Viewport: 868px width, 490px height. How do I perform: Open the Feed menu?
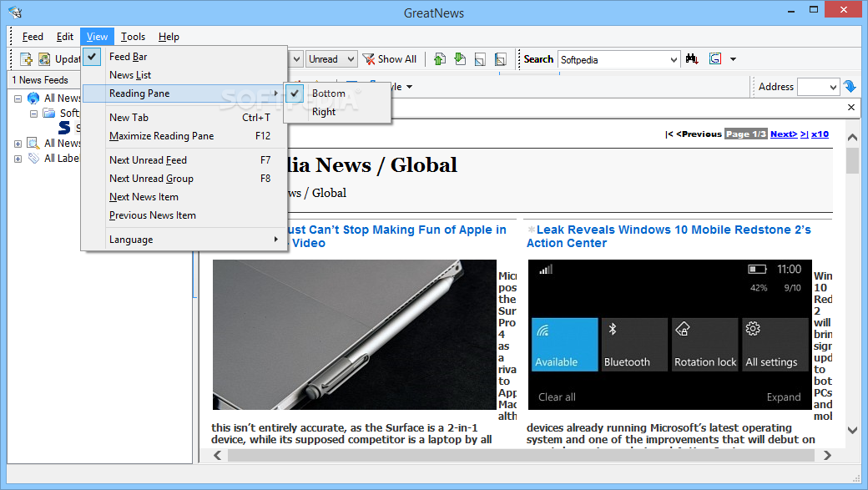coord(33,37)
